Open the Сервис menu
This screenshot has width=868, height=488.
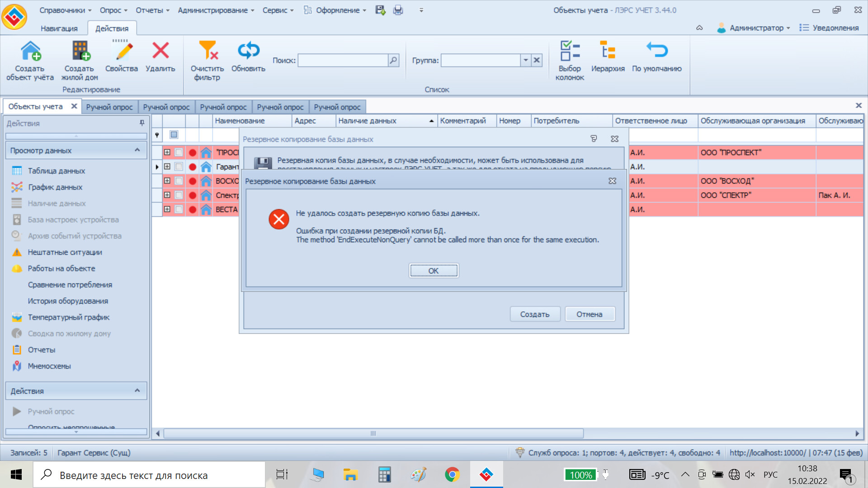(x=278, y=10)
